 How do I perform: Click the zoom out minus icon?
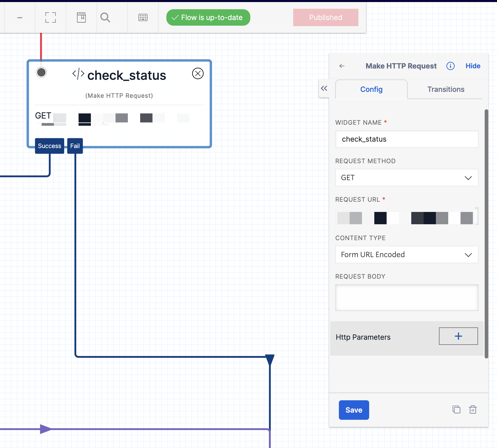pos(20,18)
